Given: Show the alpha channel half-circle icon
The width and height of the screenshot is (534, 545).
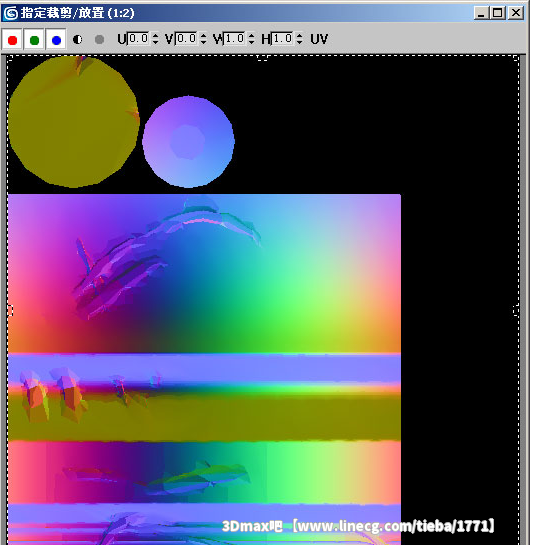Looking at the screenshot, I should click(x=78, y=40).
